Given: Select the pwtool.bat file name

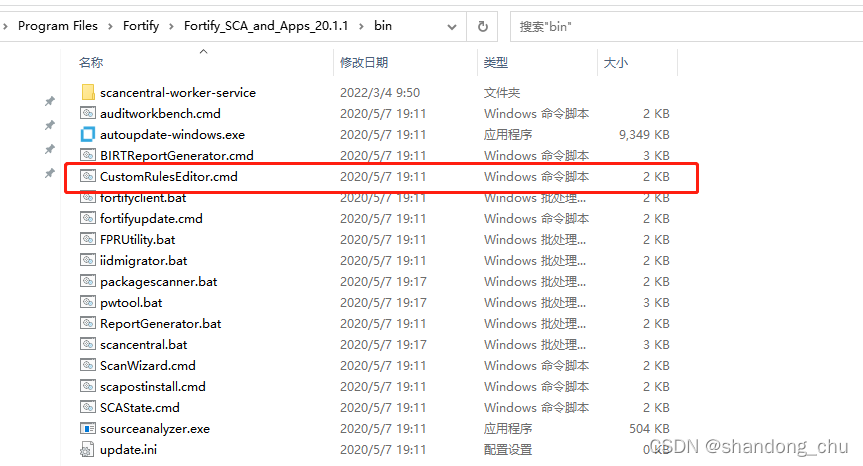Looking at the screenshot, I should 131,302.
